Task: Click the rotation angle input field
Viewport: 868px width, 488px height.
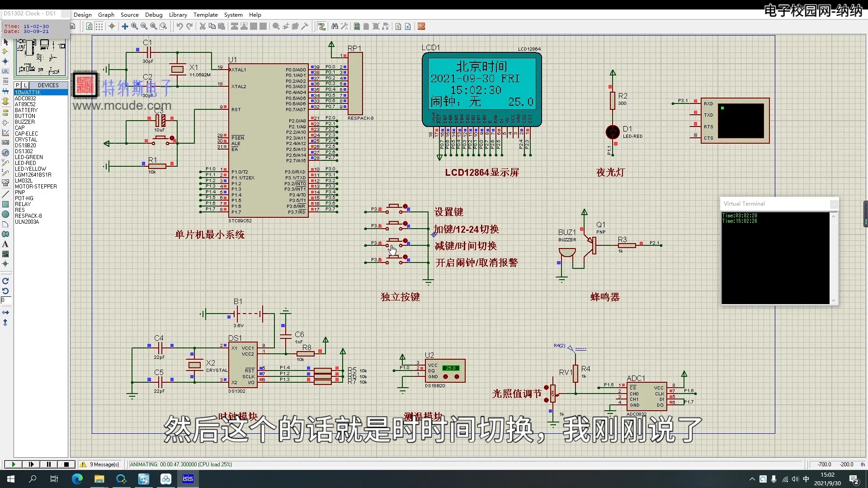Action: click(x=6, y=300)
